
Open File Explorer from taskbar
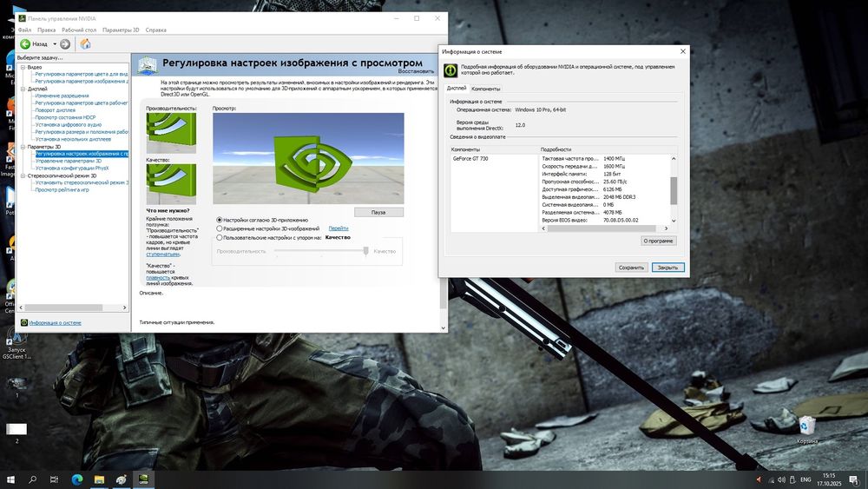click(x=99, y=479)
